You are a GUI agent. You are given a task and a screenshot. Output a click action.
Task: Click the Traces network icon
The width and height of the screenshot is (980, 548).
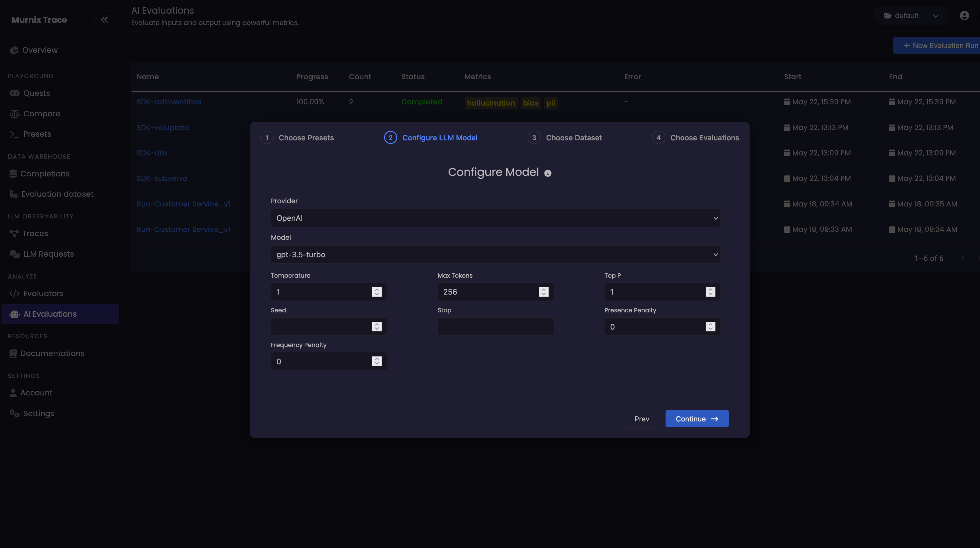[14, 234]
